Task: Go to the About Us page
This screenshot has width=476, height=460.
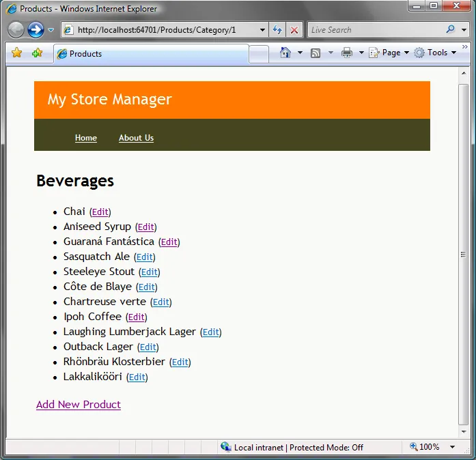Action: 136,138
